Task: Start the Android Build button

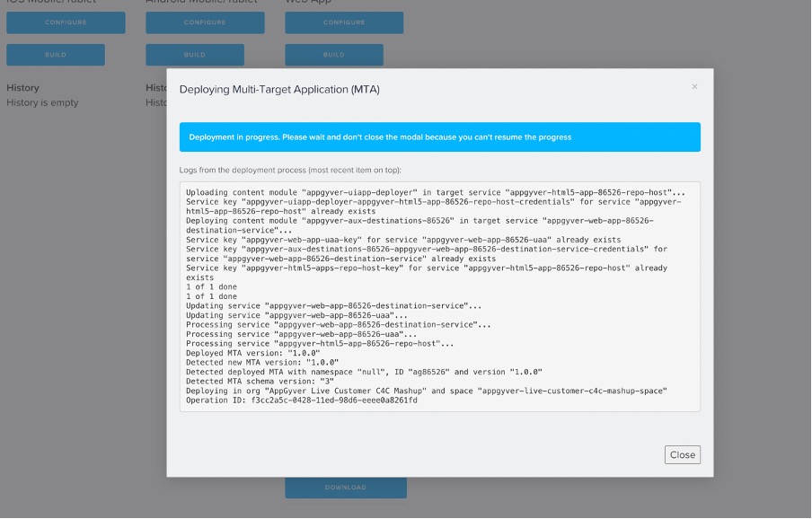Action: [x=195, y=55]
